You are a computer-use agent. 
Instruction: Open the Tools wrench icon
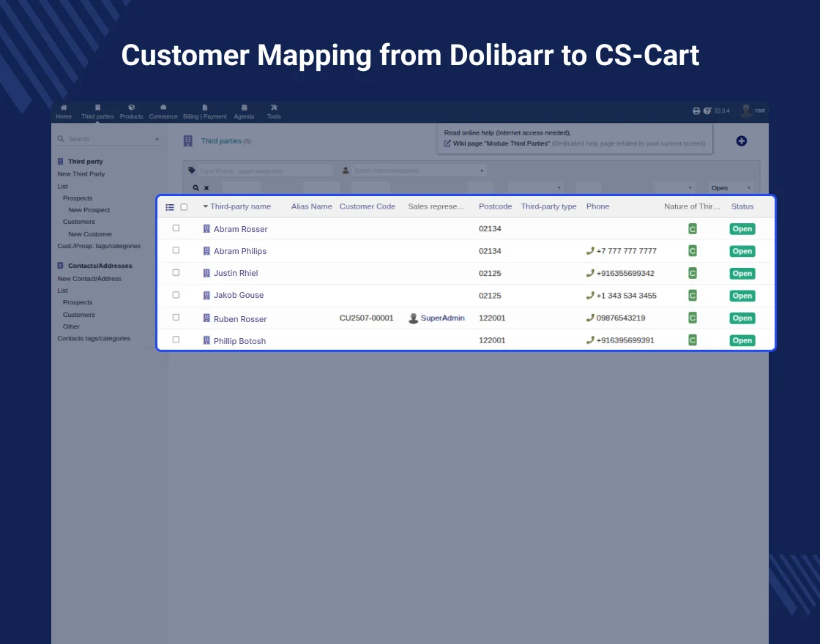click(x=274, y=108)
